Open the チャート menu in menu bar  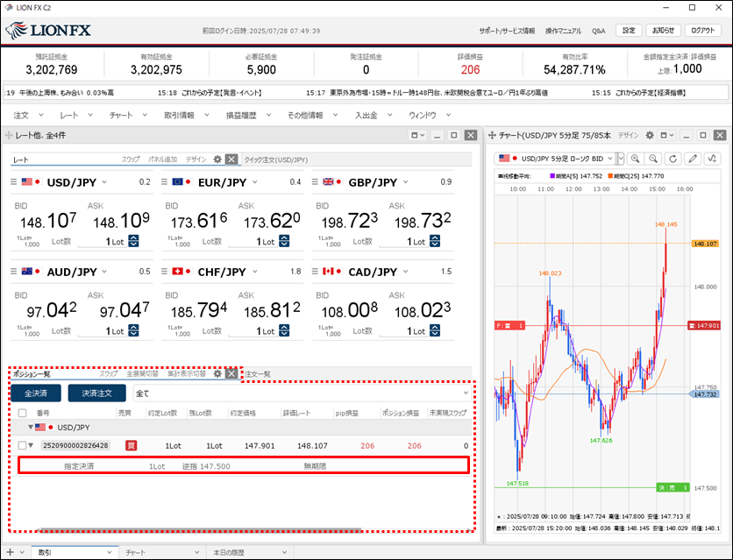pyautogui.click(x=121, y=115)
